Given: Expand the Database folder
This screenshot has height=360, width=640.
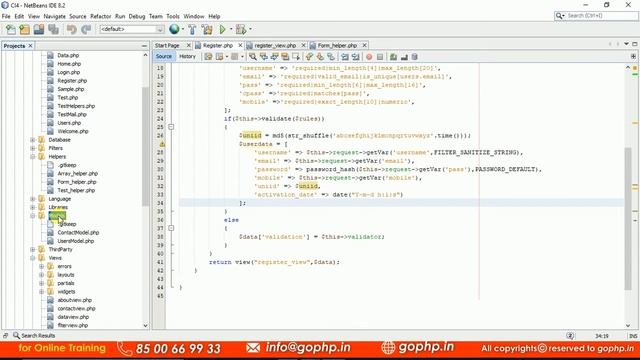Looking at the screenshot, I should [33, 140].
